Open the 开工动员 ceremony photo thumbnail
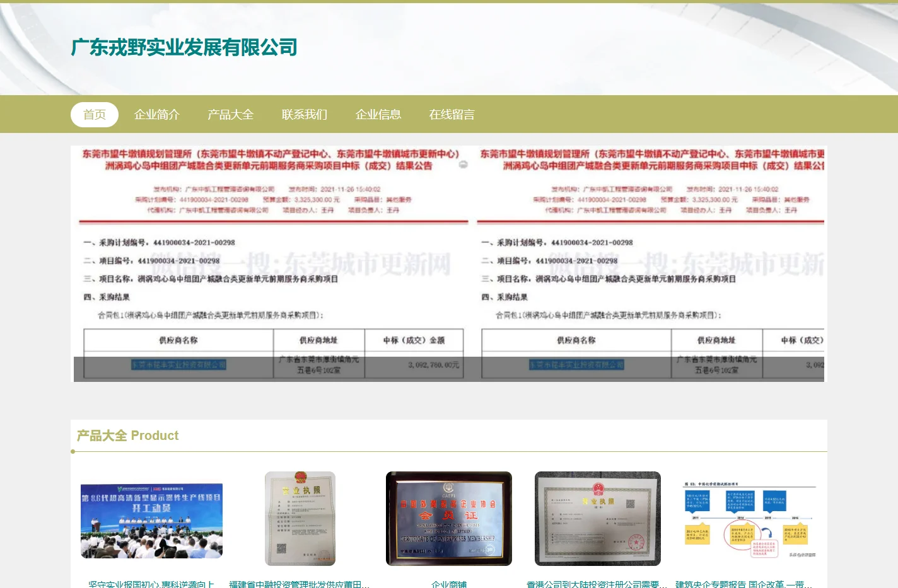898x588 pixels. coord(151,521)
